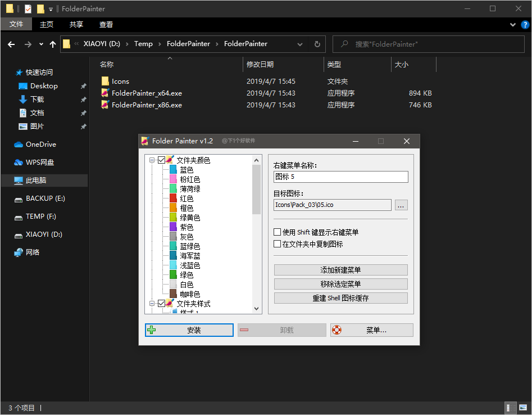Click the Explorer search box
This screenshot has width=532, height=415.
(428, 44)
